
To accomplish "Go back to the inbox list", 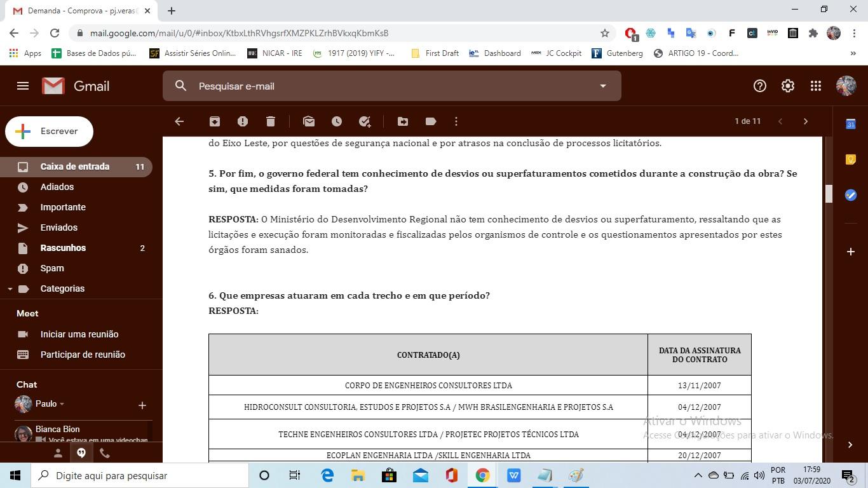I will point(179,121).
